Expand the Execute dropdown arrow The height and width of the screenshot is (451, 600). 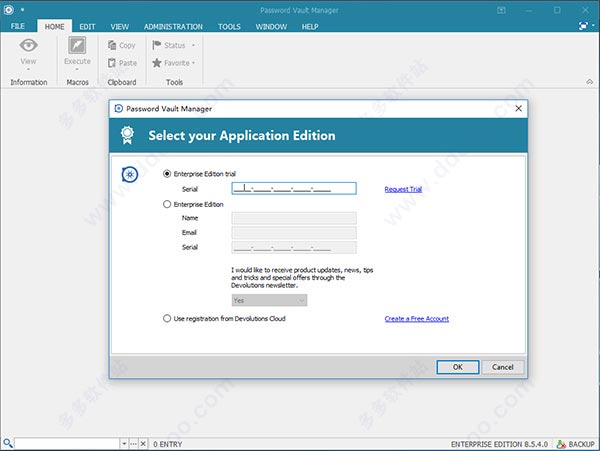(x=77, y=70)
